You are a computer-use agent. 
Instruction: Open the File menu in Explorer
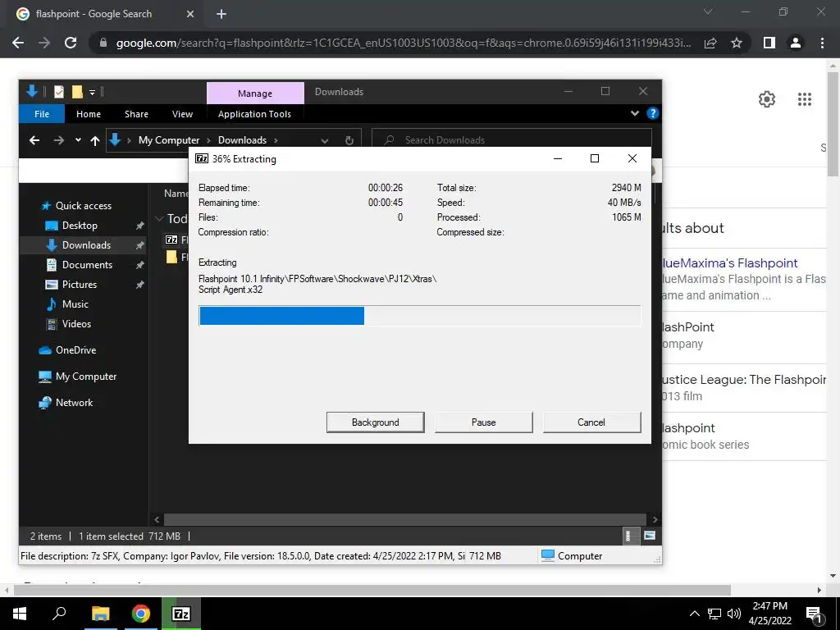[x=42, y=114]
